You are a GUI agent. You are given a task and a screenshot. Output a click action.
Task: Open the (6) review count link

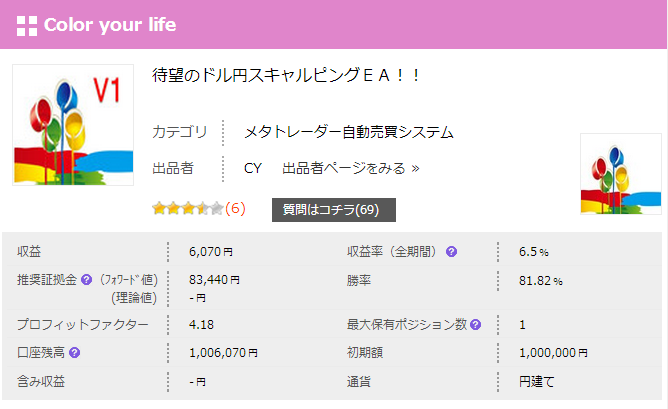235,209
